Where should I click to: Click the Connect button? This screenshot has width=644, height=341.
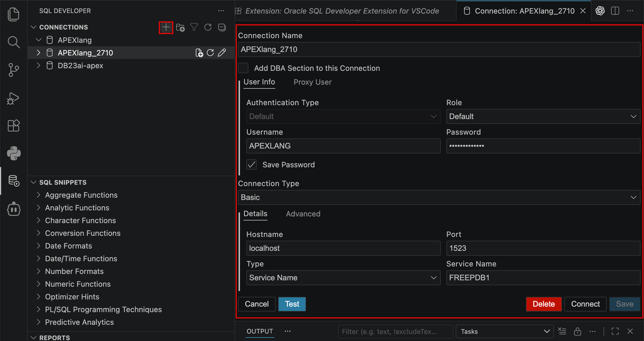[x=585, y=304]
